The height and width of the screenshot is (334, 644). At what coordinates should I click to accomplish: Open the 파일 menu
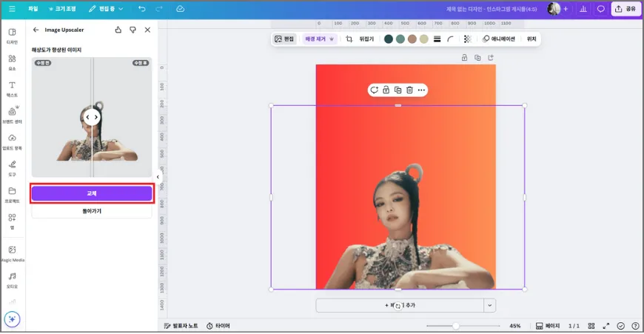[33, 9]
